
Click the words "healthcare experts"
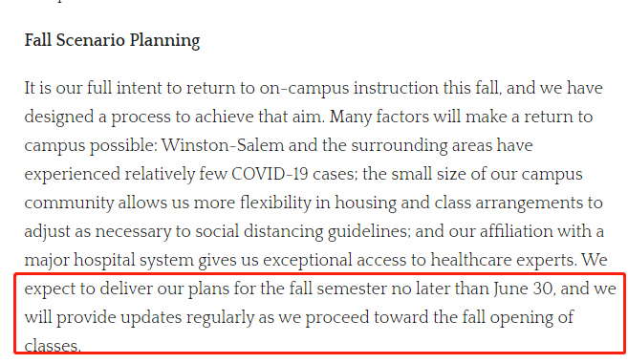pos(504,260)
